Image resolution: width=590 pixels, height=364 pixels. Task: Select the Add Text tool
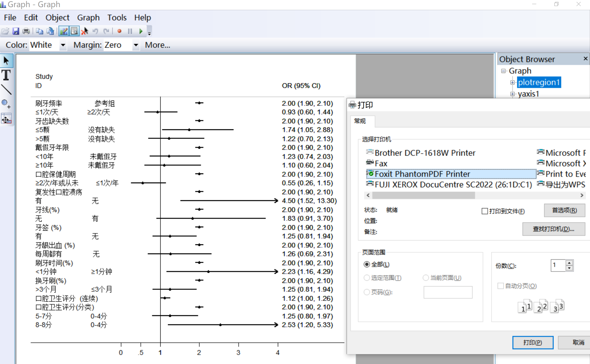click(6, 75)
